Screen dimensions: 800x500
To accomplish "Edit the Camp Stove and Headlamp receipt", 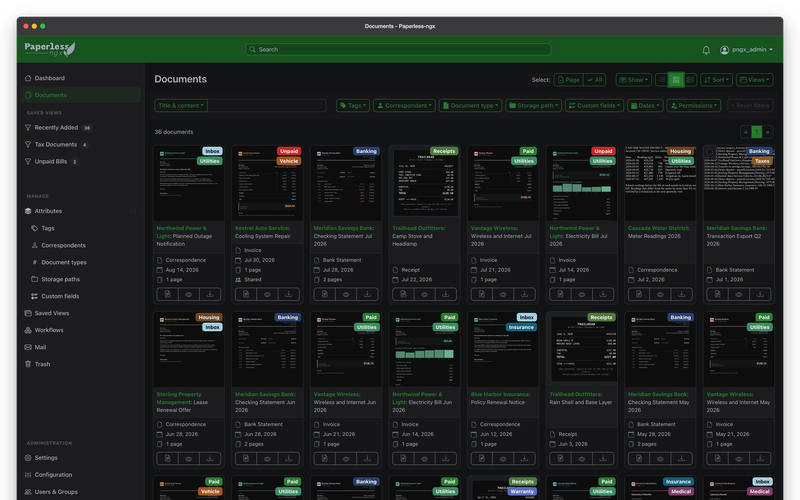I will point(403,294).
